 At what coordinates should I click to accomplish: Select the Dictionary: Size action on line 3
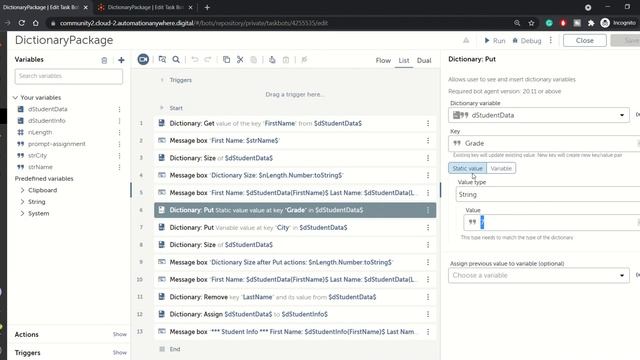pos(295,158)
